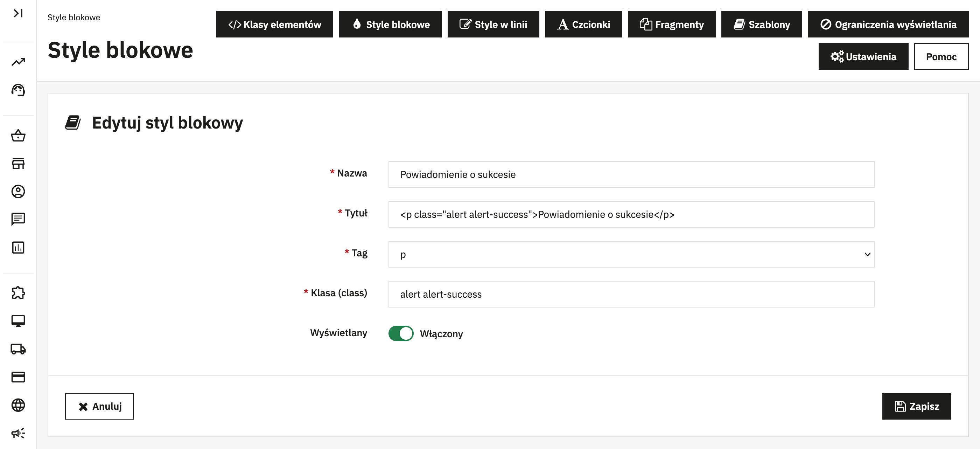Viewport: 980px width, 449px height.
Task: Open the Fragmenty tab
Action: [x=671, y=25]
